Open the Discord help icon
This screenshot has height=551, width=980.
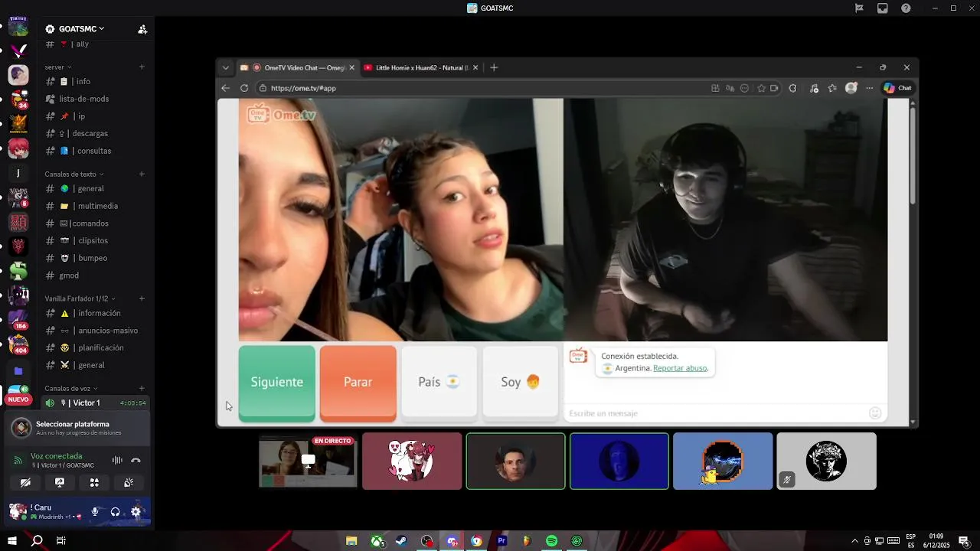pyautogui.click(x=906, y=8)
